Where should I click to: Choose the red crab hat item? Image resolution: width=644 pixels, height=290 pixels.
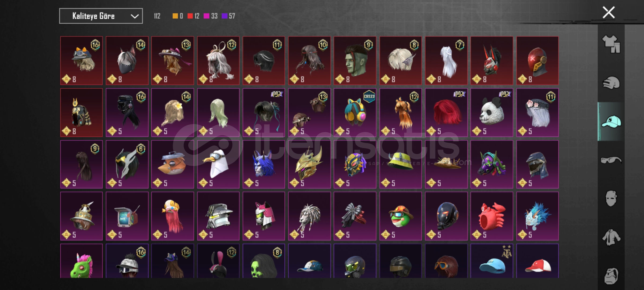pos(492,216)
